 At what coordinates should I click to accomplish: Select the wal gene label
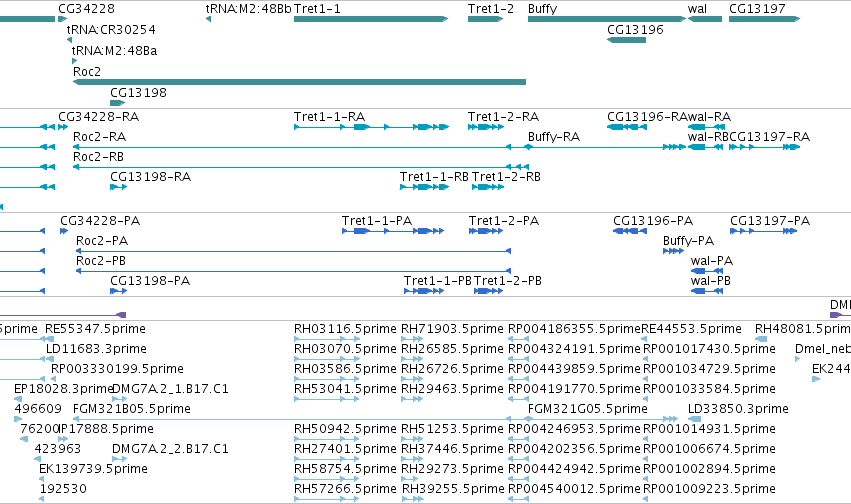pyautogui.click(x=697, y=9)
